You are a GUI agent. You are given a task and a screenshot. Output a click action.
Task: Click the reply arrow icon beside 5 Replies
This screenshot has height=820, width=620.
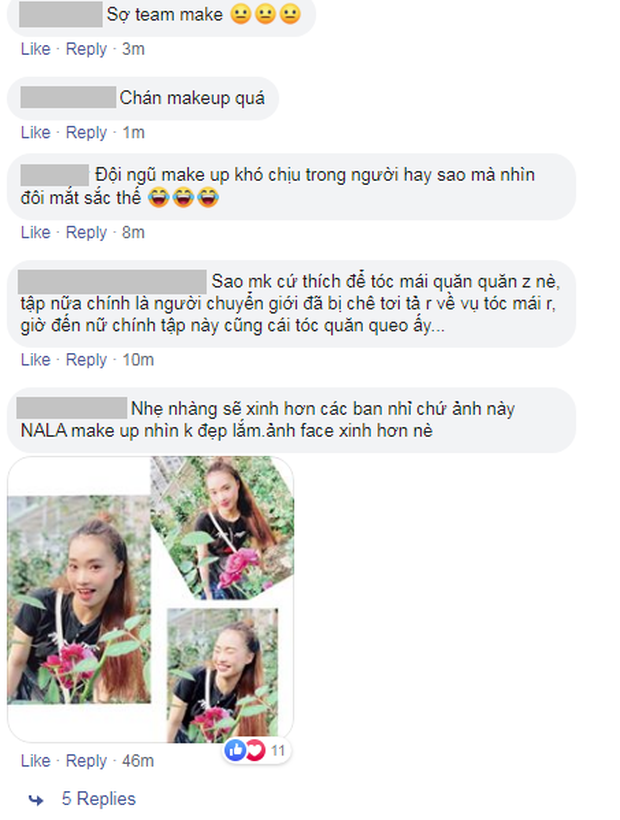coord(36,800)
